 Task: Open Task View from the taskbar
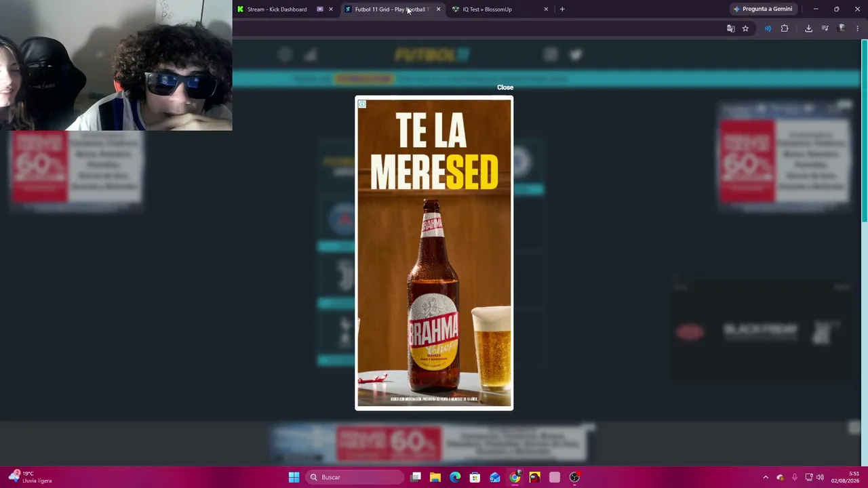(416, 477)
